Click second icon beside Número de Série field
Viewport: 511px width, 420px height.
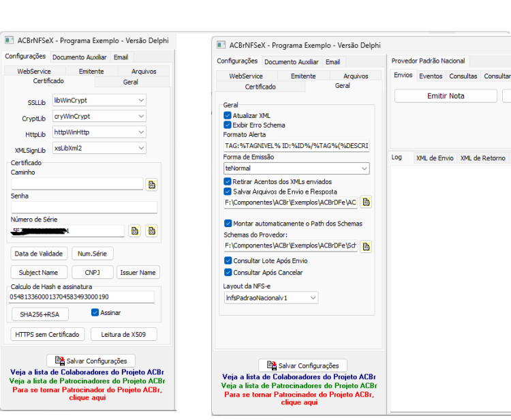click(151, 231)
